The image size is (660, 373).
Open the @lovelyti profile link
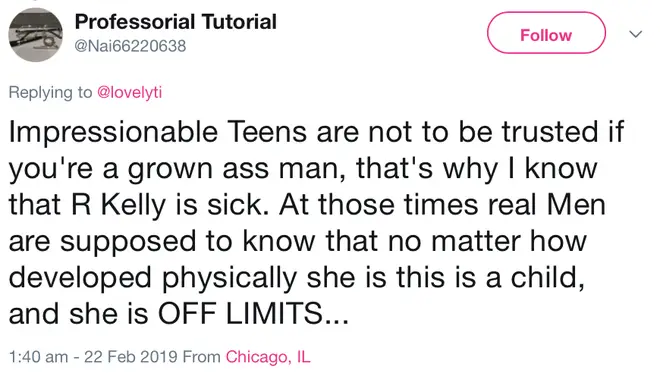[130, 92]
